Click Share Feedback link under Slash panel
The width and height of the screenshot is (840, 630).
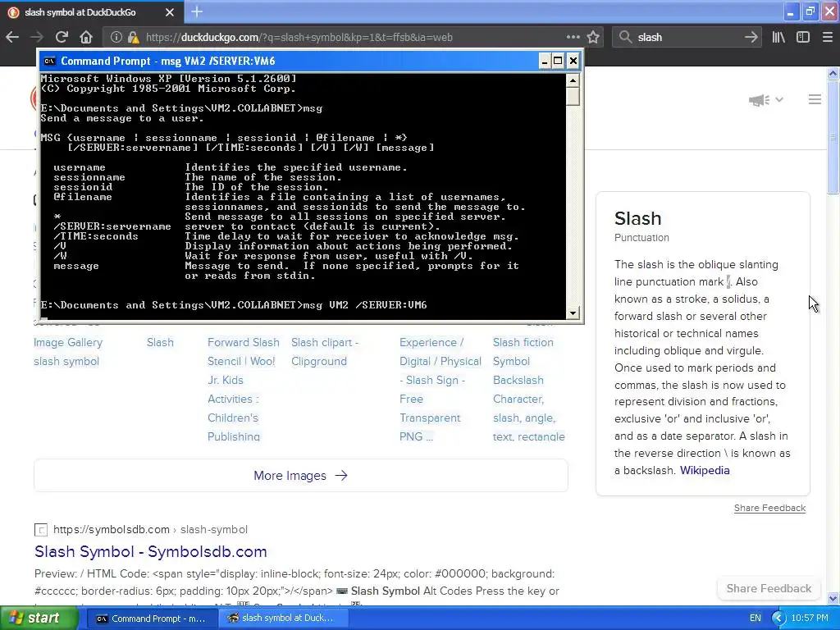(x=769, y=508)
